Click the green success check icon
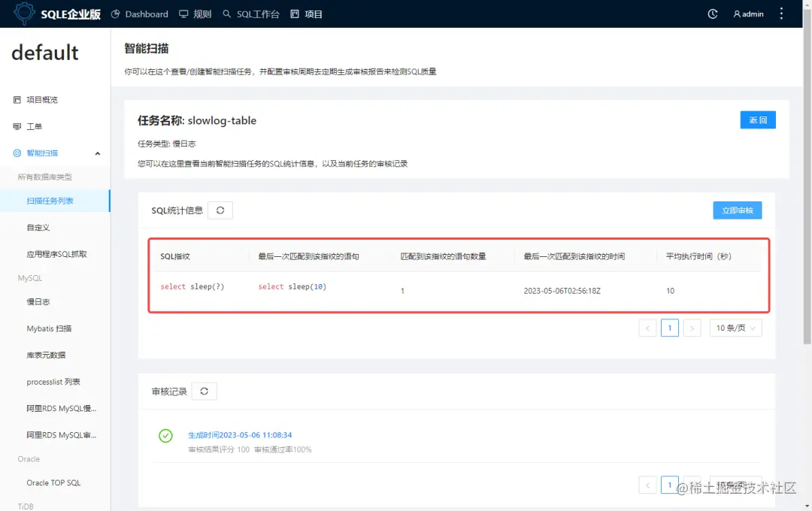Screen dimensions: 812x511 [165, 434]
